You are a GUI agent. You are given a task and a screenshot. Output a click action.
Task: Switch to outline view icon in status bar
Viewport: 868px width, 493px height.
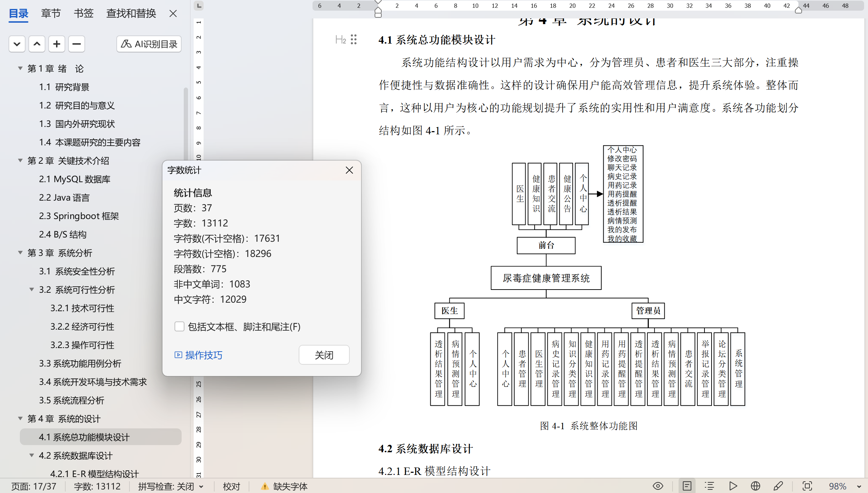(709, 486)
